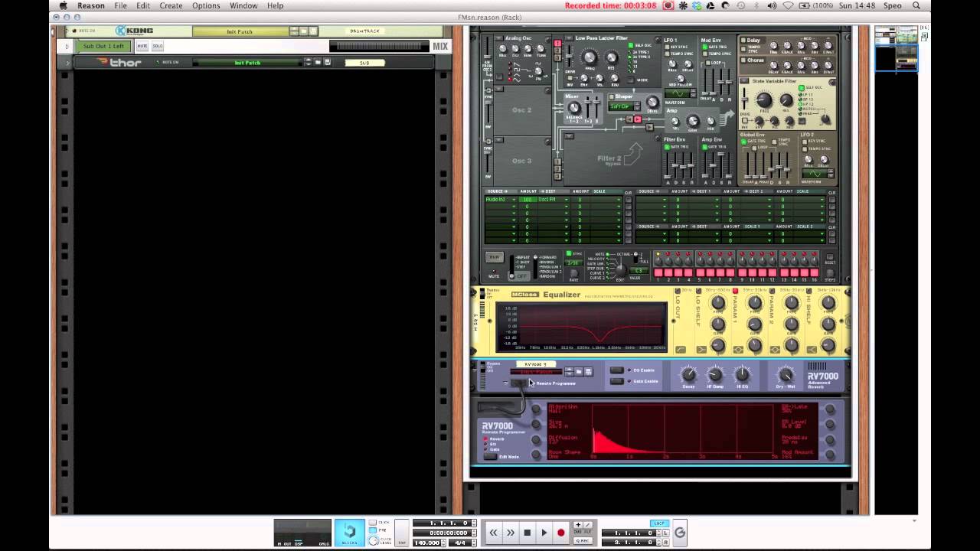Click the EQ Hi Shelf curve icon

(812, 350)
